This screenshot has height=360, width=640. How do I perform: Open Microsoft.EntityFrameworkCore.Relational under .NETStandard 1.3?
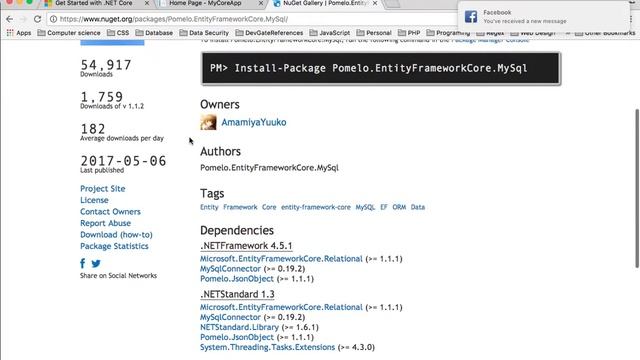tap(281, 307)
